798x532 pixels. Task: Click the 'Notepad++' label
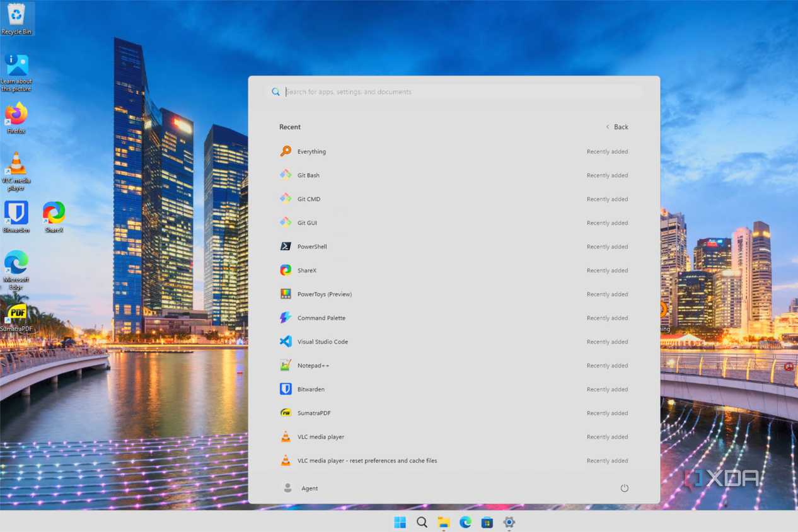(313, 366)
